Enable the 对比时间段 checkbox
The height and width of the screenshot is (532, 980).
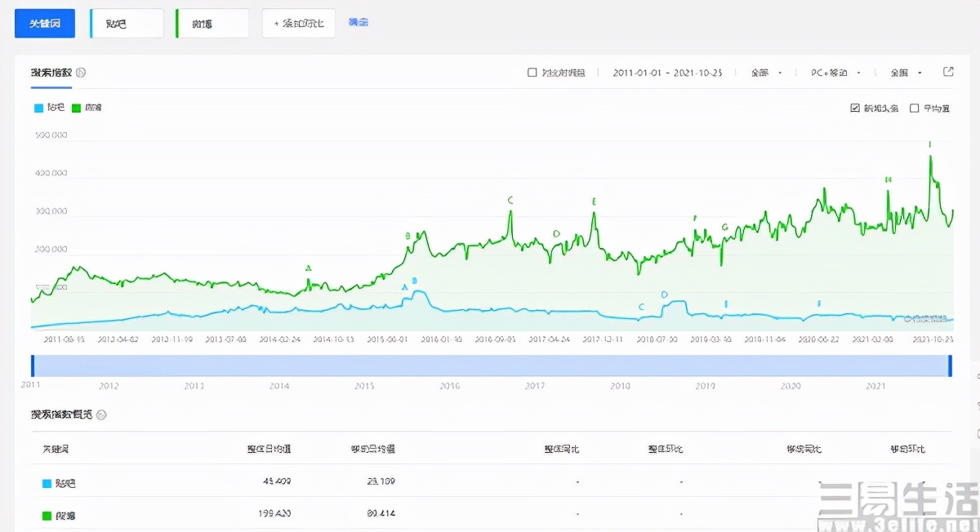pyautogui.click(x=532, y=73)
